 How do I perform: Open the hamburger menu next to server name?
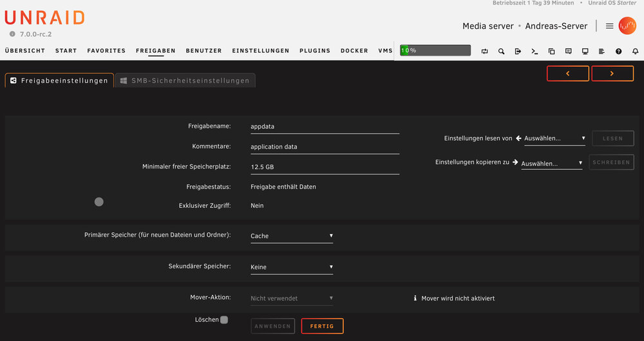pyautogui.click(x=609, y=26)
